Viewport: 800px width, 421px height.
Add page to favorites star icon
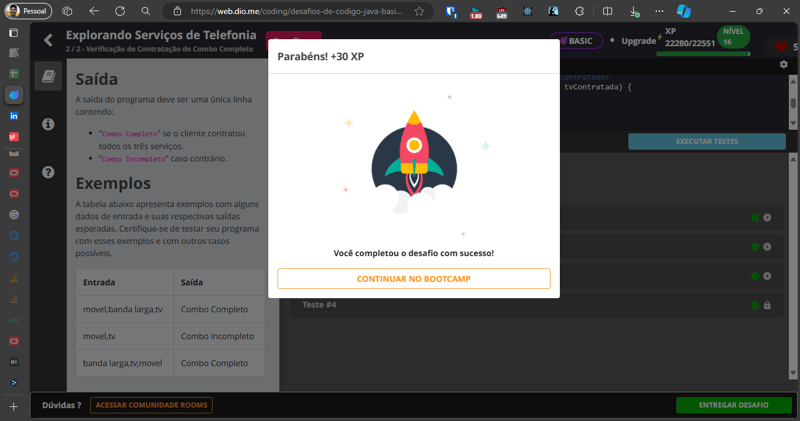(x=419, y=11)
